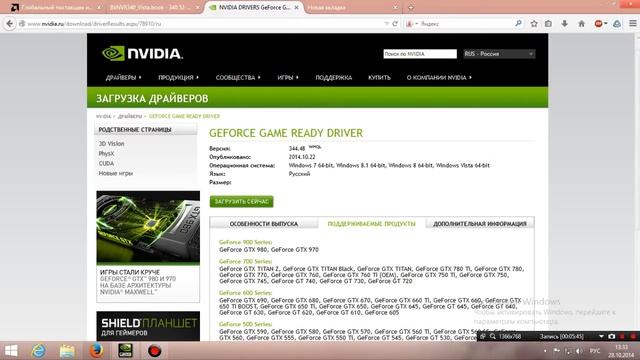Switch to the BtNVR340 Vista tab
Screen dimensions: 640x360
154,7
